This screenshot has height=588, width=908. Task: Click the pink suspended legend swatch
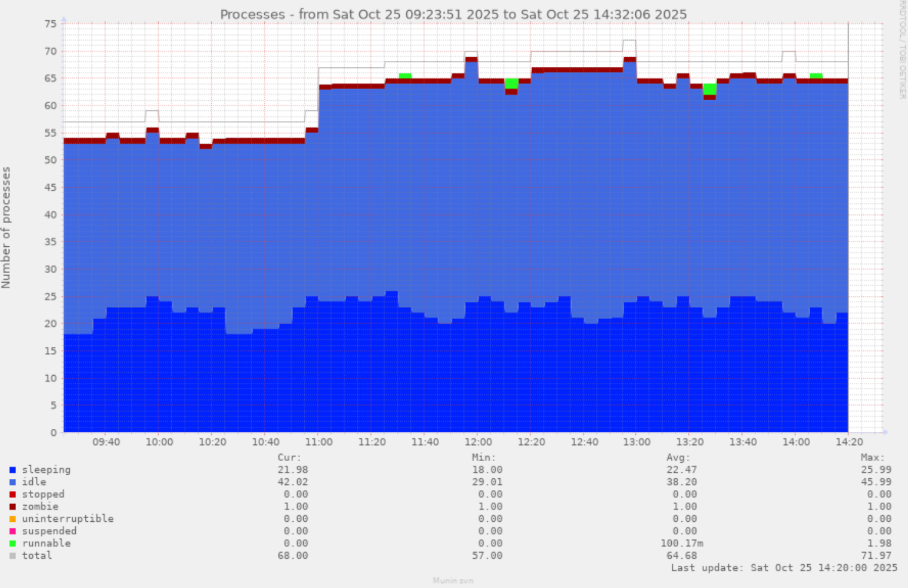coord(13,531)
